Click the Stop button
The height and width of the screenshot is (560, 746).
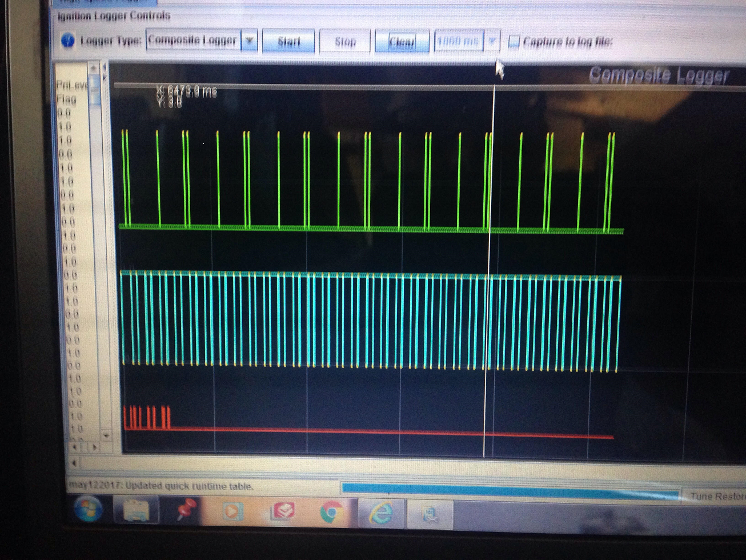pos(345,42)
